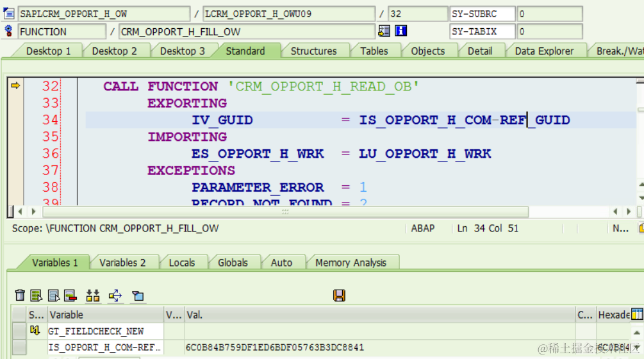Switch to the Auto tab
The height and width of the screenshot is (359, 644).
(281, 262)
